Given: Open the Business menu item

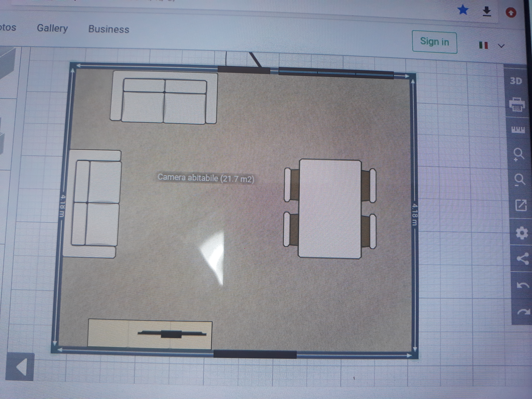Looking at the screenshot, I should [109, 29].
